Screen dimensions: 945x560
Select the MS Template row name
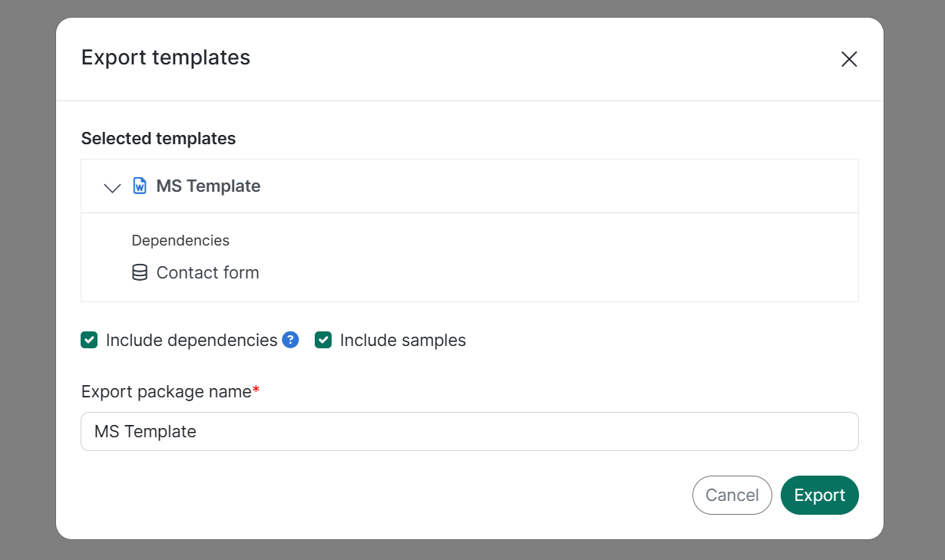click(x=208, y=186)
